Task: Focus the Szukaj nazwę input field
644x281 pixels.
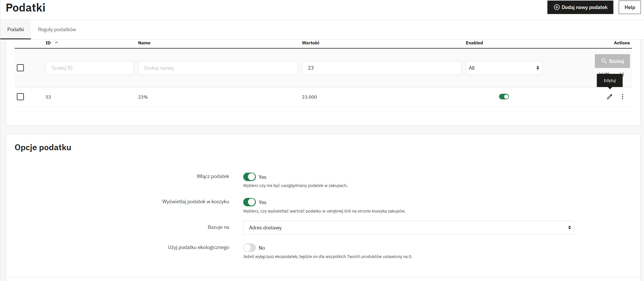Action: tap(218, 68)
